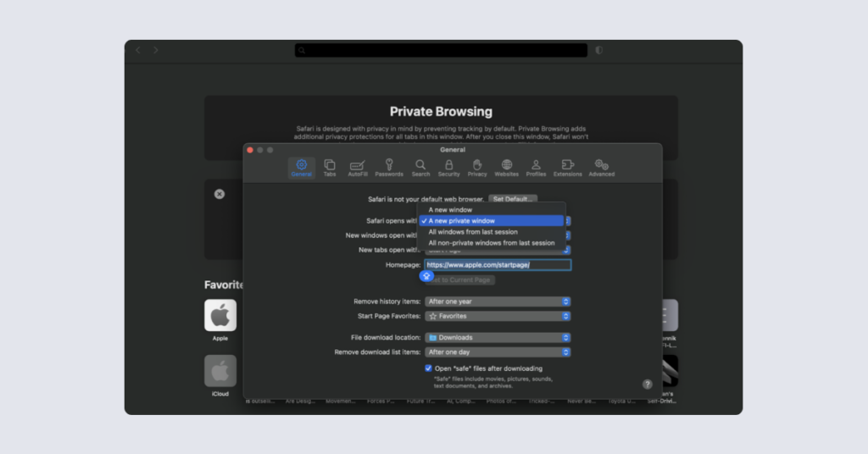Open the Profiles preferences pane
Image resolution: width=868 pixels, height=454 pixels.
click(536, 168)
